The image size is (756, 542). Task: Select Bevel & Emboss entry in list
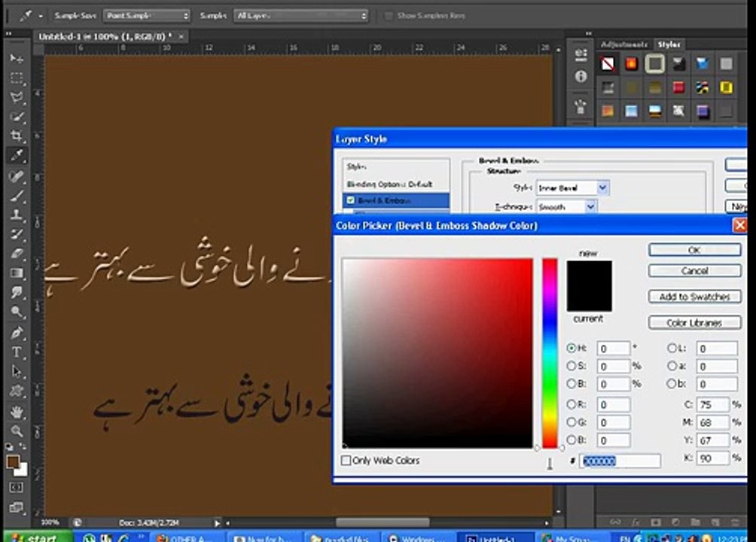click(x=396, y=200)
